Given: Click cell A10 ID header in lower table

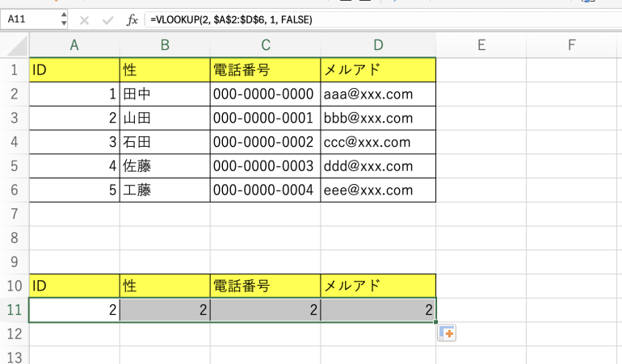Looking at the screenshot, I should click(x=74, y=286).
